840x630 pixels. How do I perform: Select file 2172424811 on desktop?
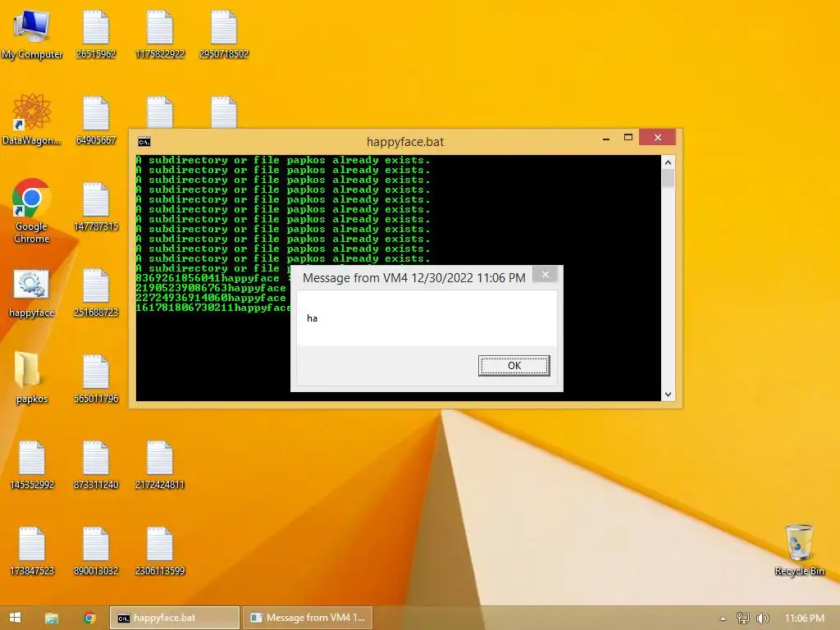click(x=160, y=466)
